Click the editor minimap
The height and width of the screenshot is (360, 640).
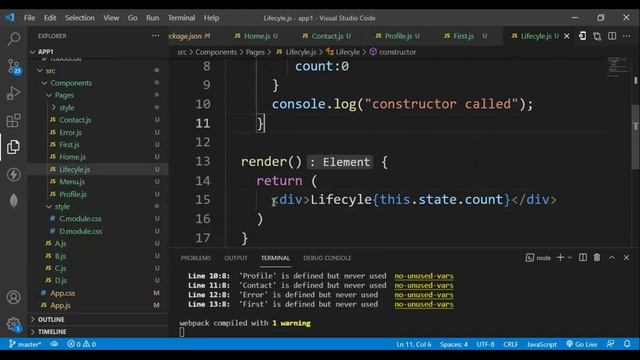(618, 67)
